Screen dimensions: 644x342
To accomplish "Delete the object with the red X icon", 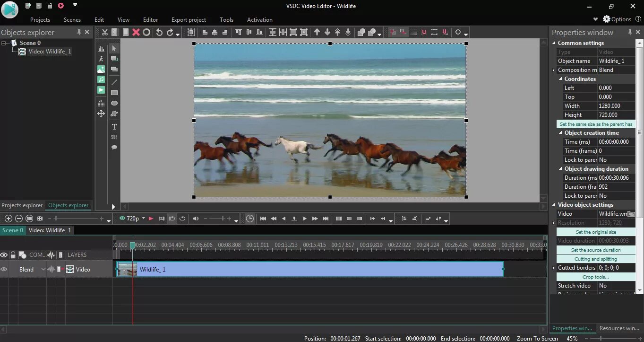I will 136,32.
